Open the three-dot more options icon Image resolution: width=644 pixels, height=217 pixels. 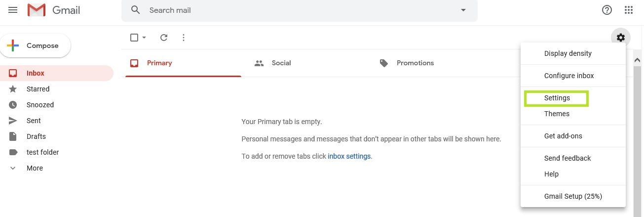point(184,38)
